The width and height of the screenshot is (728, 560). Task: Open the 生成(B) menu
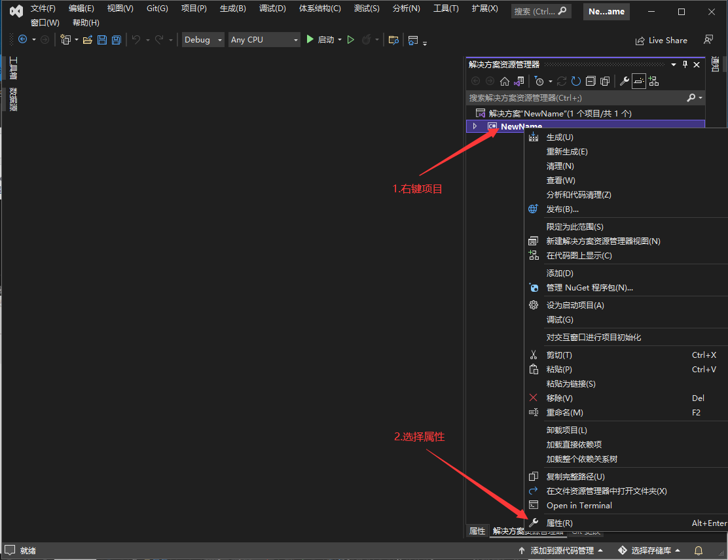232,9
